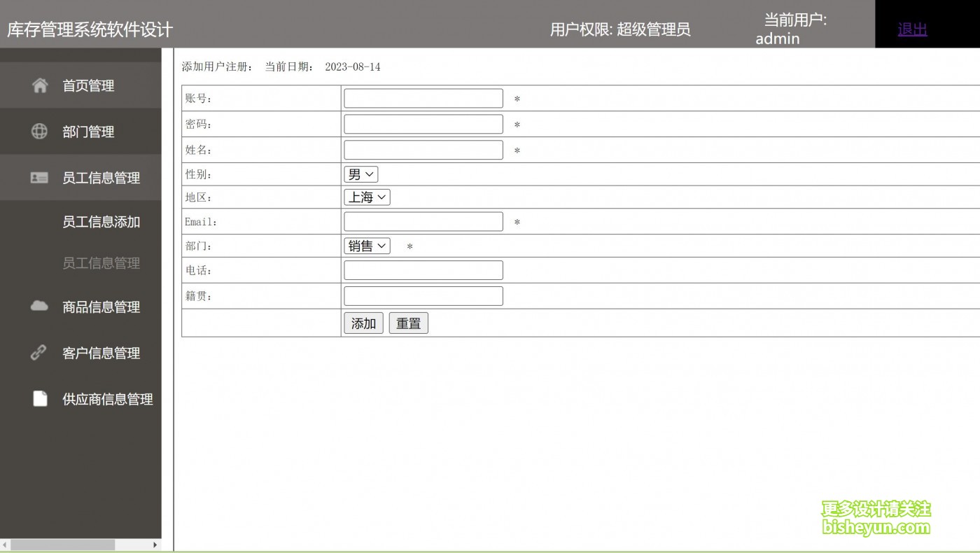Image resolution: width=980 pixels, height=553 pixels.
Task: Click the chain link icon beside 客户信息管理
Action: point(39,352)
